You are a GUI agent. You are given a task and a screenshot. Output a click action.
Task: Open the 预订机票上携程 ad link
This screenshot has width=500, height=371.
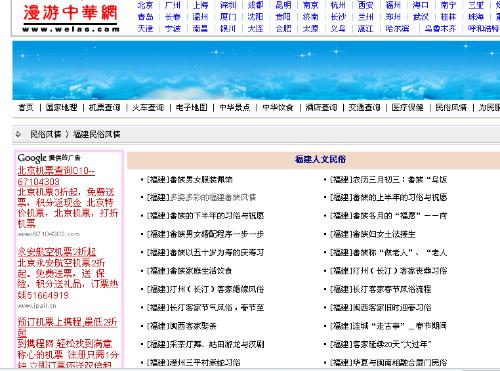tap(67, 327)
